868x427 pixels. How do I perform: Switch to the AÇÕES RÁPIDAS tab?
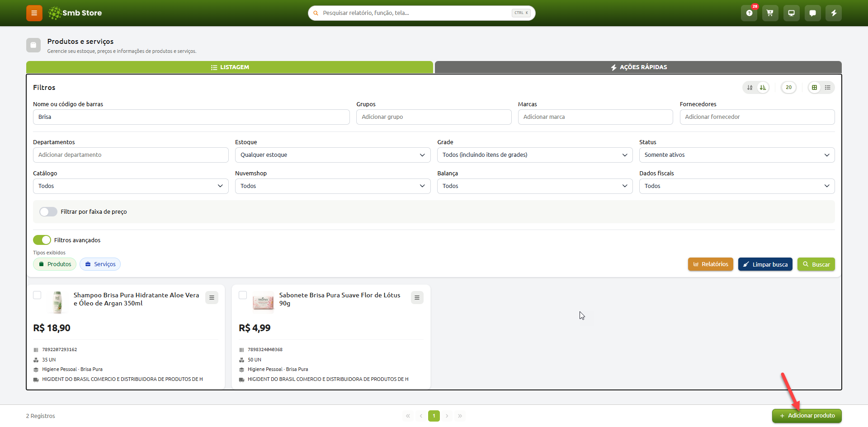tap(638, 67)
